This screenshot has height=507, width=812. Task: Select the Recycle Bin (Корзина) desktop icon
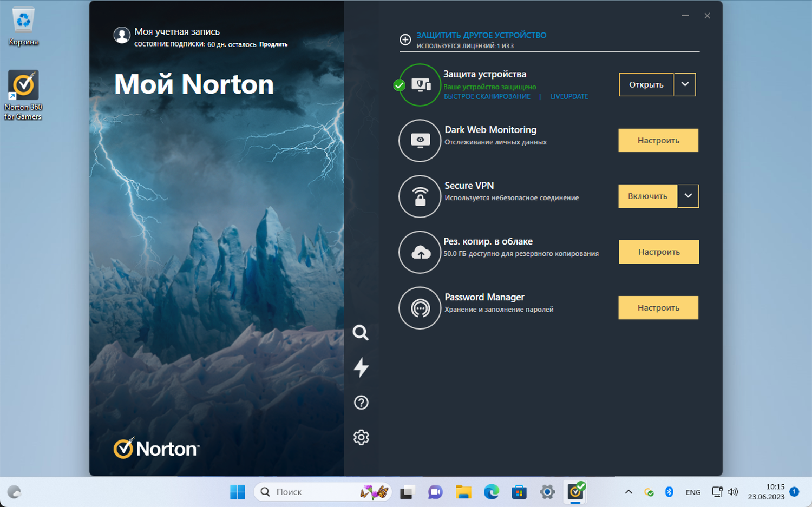coord(23,27)
